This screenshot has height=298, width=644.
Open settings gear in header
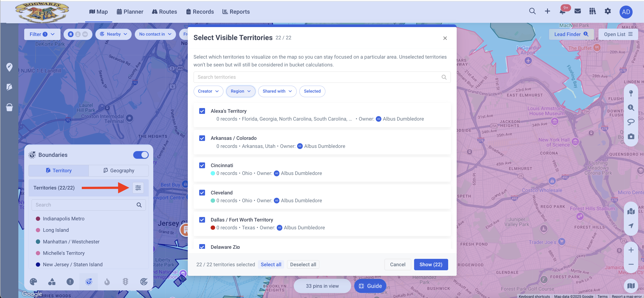[x=607, y=11]
